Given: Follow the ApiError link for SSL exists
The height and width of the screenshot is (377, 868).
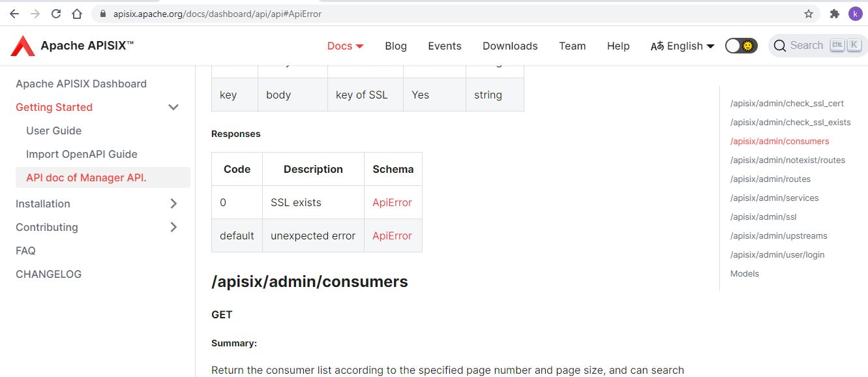Looking at the screenshot, I should [392, 202].
